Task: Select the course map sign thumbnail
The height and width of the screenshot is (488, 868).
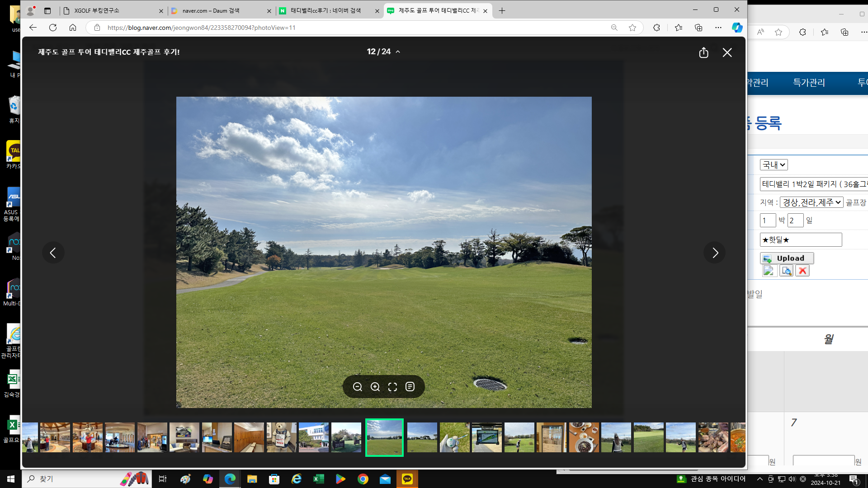Action: pyautogui.click(x=486, y=437)
